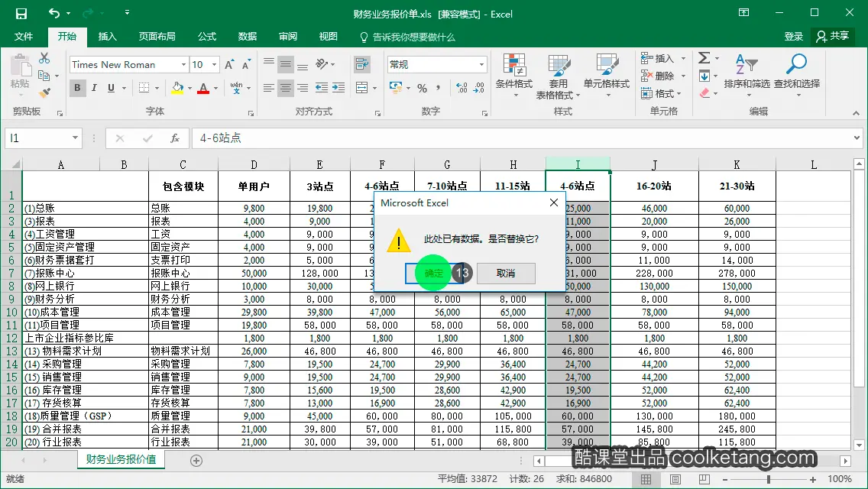This screenshot has height=489, width=868.
Task: Click the 共享 share button
Action: tap(833, 37)
